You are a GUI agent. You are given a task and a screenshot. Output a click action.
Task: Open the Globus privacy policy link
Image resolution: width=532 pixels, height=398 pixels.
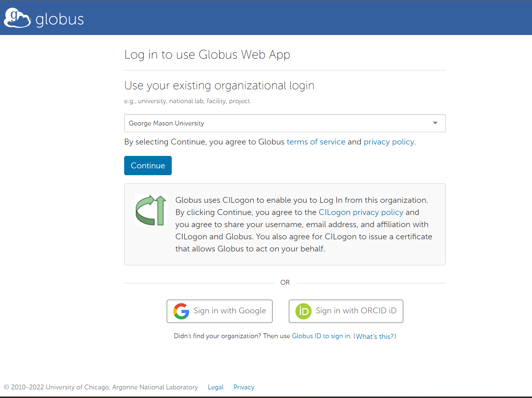(x=389, y=142)
